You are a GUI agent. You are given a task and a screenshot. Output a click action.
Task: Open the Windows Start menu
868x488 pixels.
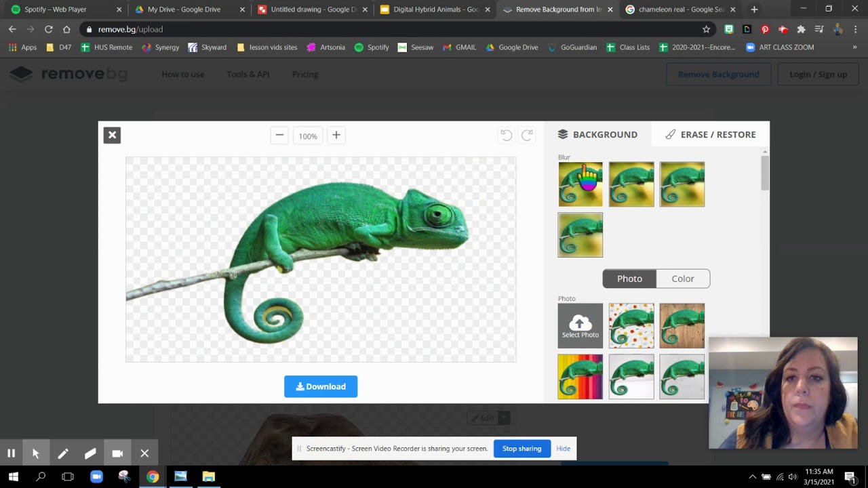(x=13, y=476)
